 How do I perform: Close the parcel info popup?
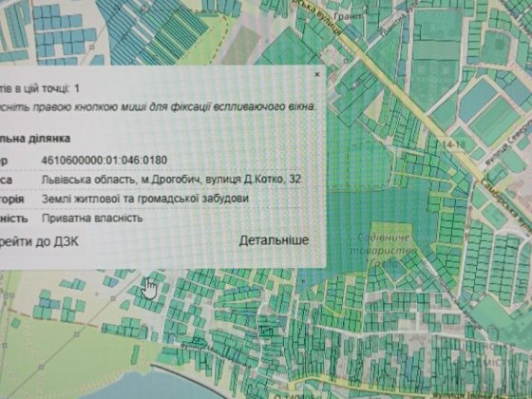tap(317, 74)
